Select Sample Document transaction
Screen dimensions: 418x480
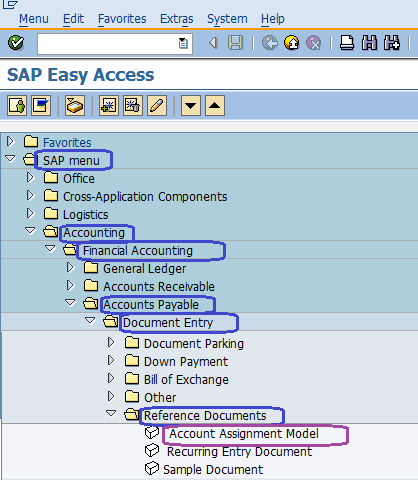pos(213,470)
